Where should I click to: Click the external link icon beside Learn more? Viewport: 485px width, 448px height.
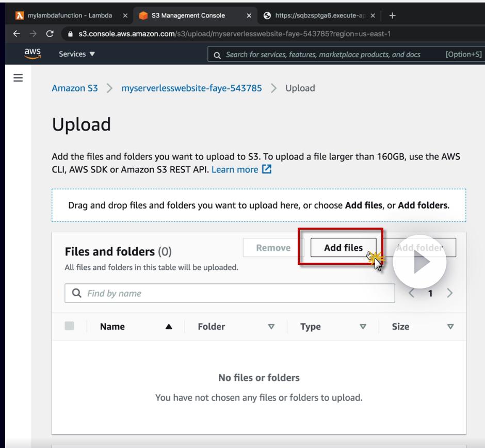[x=267, y=169]
